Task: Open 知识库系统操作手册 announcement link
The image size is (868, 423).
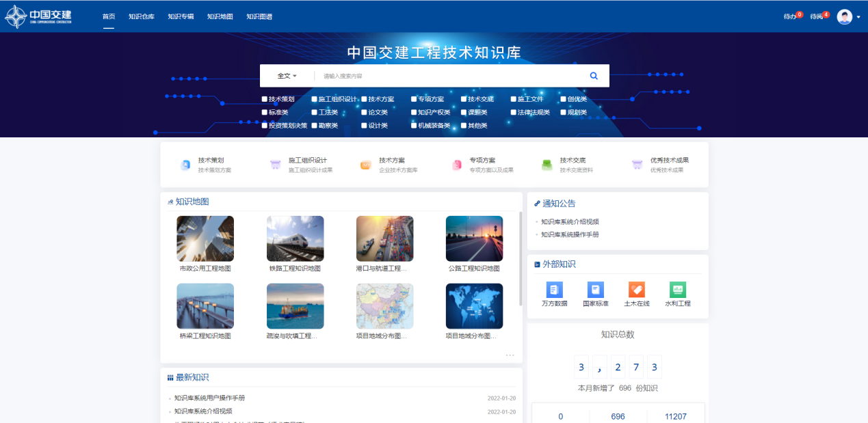Action: point(570,234)
